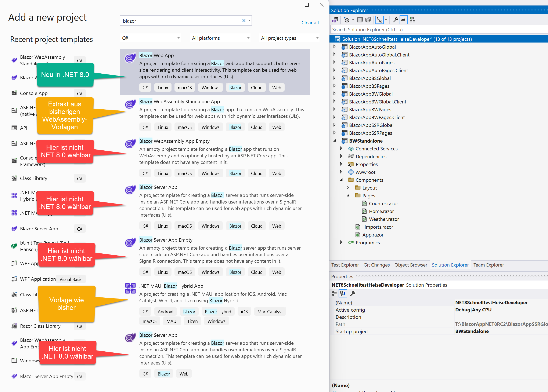The height and width of the screenshot is (392, 548).
Task: Clear the blazor search text with X
Action: pos(244,21)
